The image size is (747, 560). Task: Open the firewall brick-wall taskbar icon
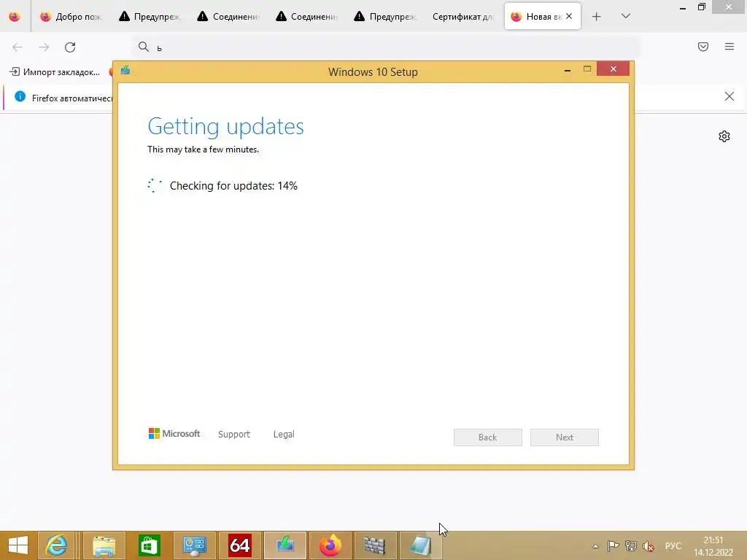click(x=375, y=545)
